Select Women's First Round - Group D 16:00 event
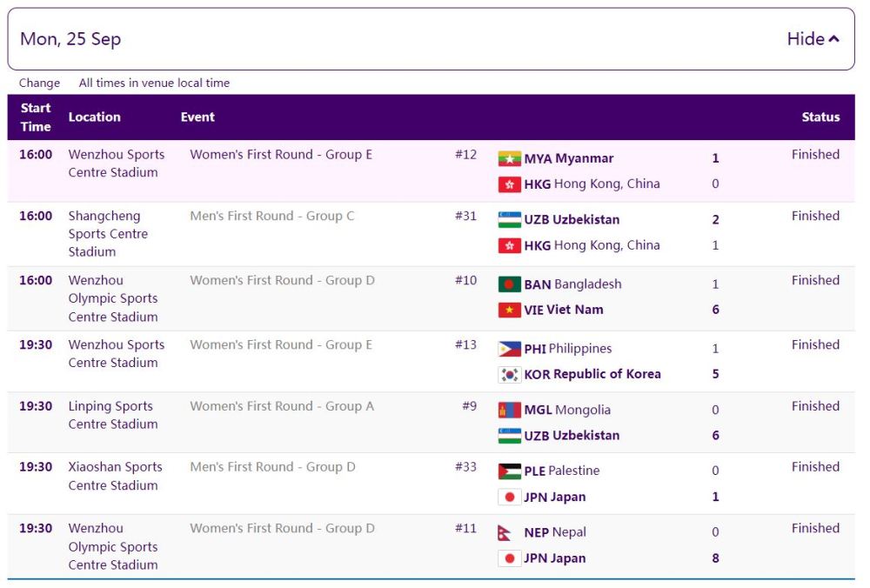Screen dimensions: 870x588 282,281
